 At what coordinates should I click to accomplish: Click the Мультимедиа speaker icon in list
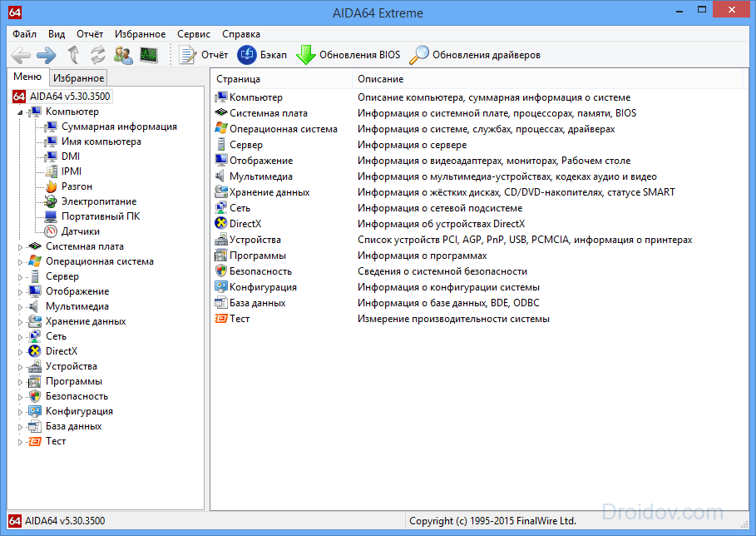(x=221, y=176)
